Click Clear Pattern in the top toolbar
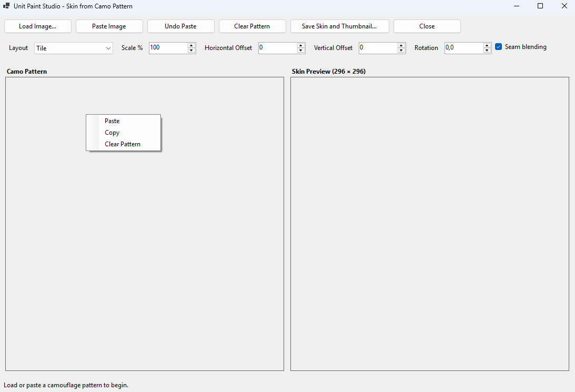575x392 pixels. pos(253,26)
